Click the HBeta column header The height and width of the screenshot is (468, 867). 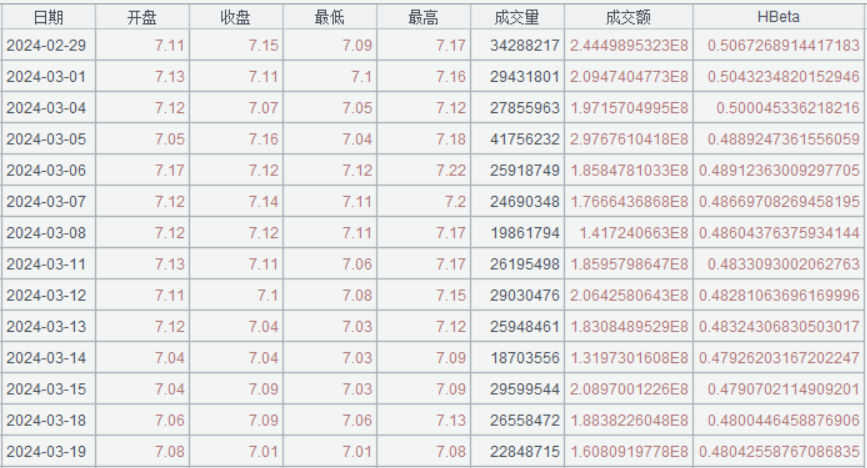point(779,17)
